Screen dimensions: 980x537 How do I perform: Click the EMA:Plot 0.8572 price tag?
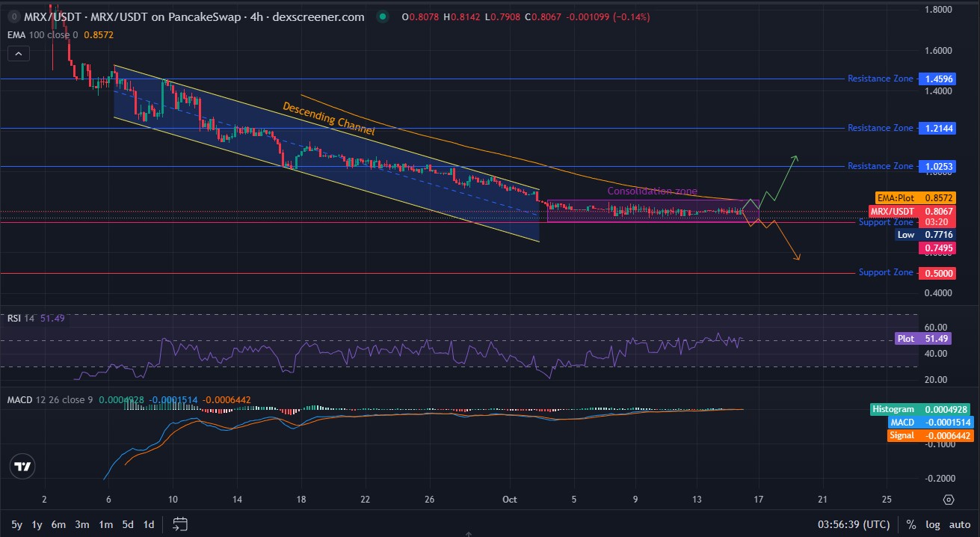916,197
